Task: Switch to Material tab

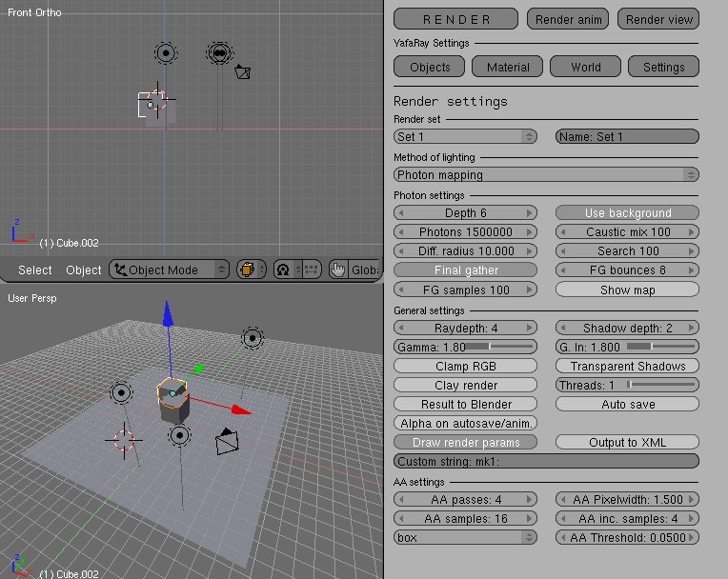Action: [x=508, y=67]
